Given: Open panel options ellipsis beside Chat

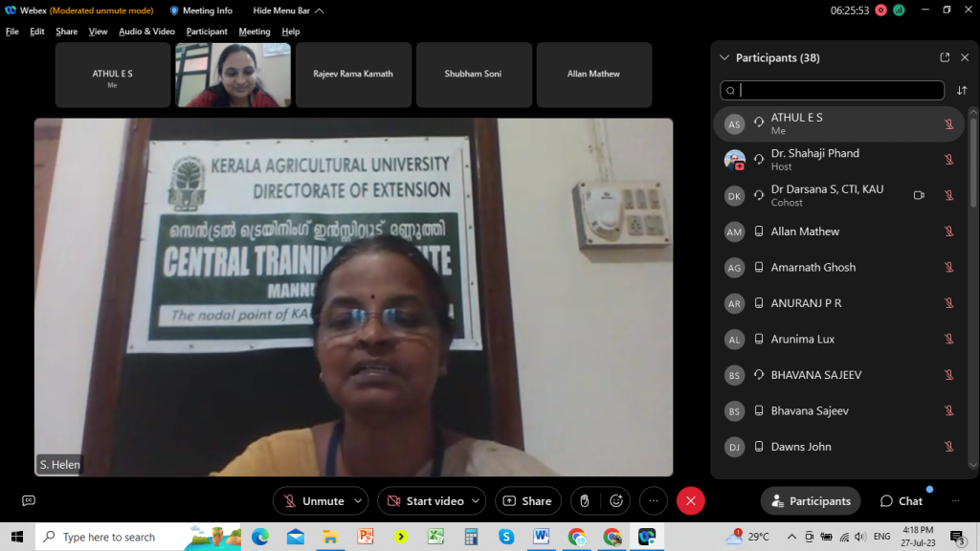Looking at the screenshot, I should (956, 501).
